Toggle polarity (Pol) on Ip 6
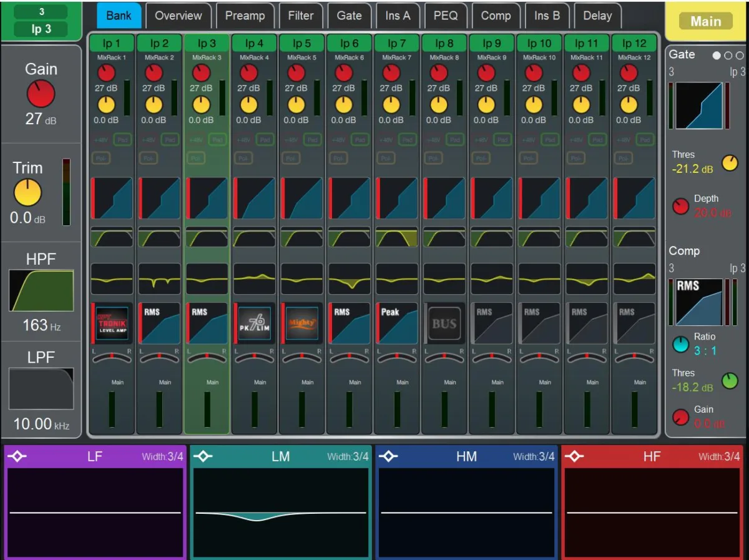The image size is (749, 560). pyautogui.click(x=338, y=159)
